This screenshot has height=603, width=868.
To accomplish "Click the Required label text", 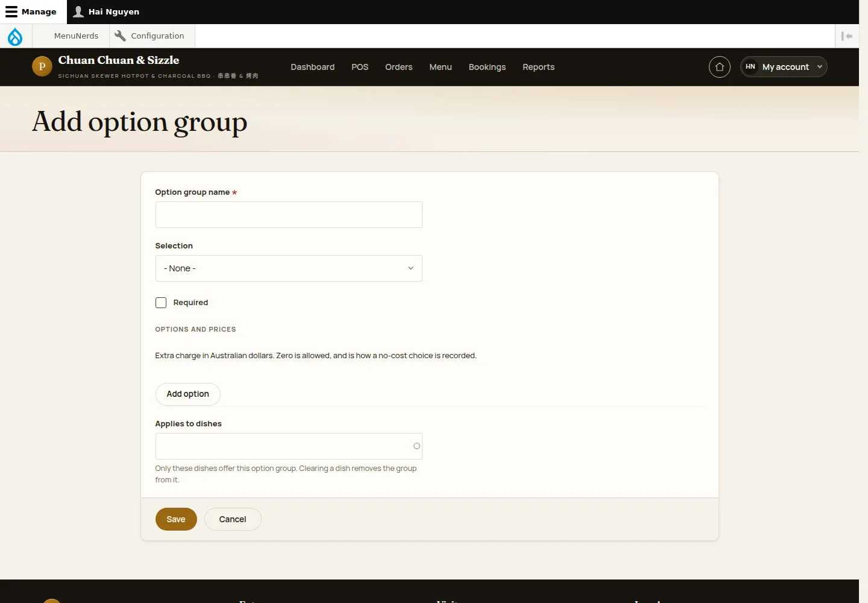I will click(190, 303).
